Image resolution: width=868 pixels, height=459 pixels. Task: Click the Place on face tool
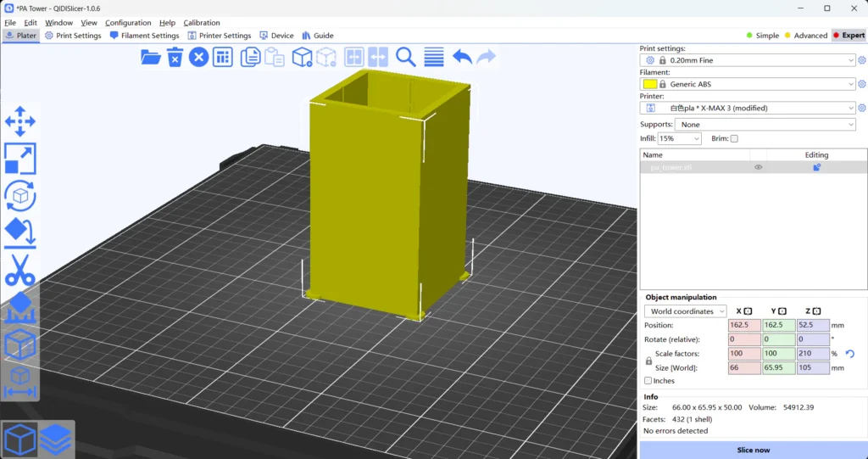pyautogui.click(x=20, y=232)
